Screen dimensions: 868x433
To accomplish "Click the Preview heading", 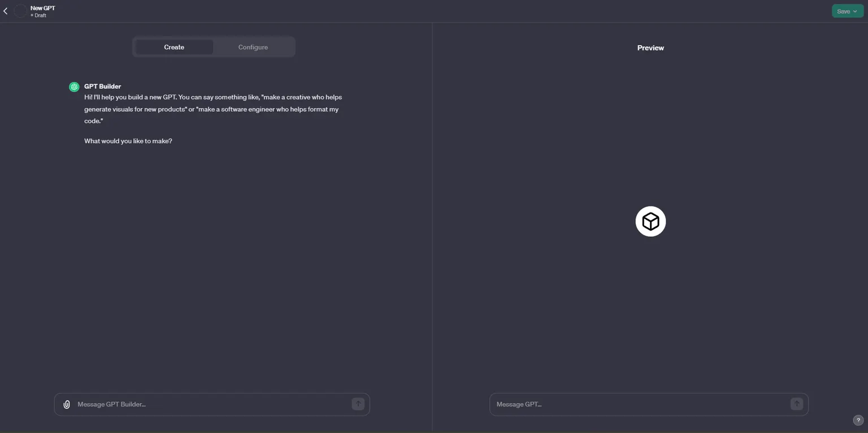I will click(x=650, y=48).
